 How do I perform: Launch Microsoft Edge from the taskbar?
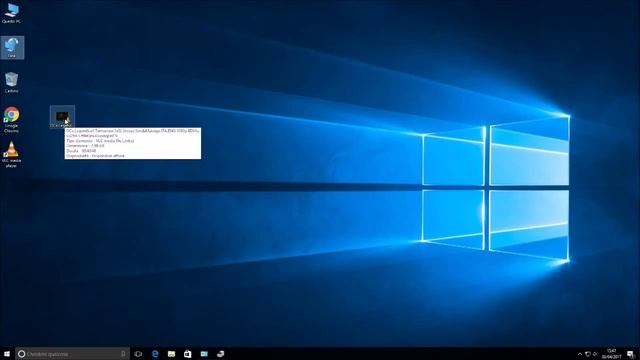155,354
